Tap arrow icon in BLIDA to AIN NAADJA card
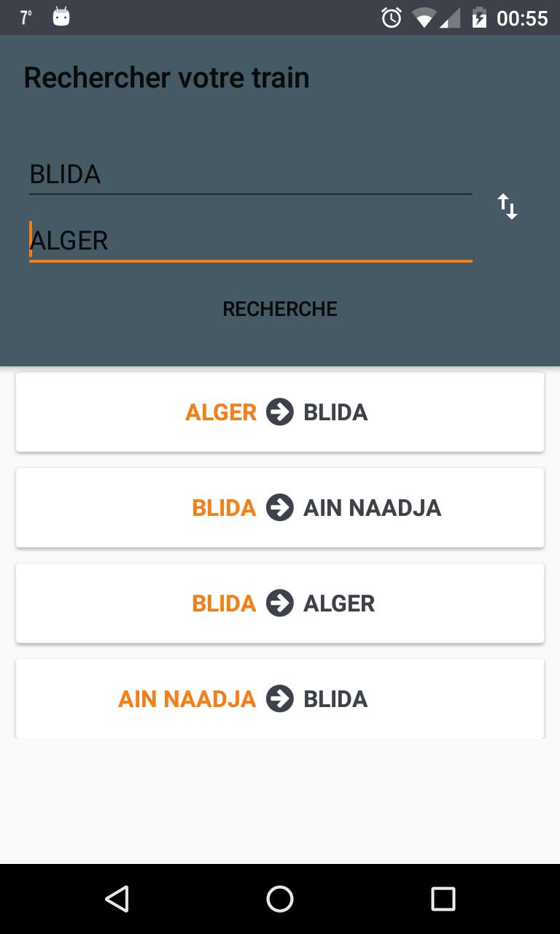The image size is (560, 934). click(x=280, y=508)
